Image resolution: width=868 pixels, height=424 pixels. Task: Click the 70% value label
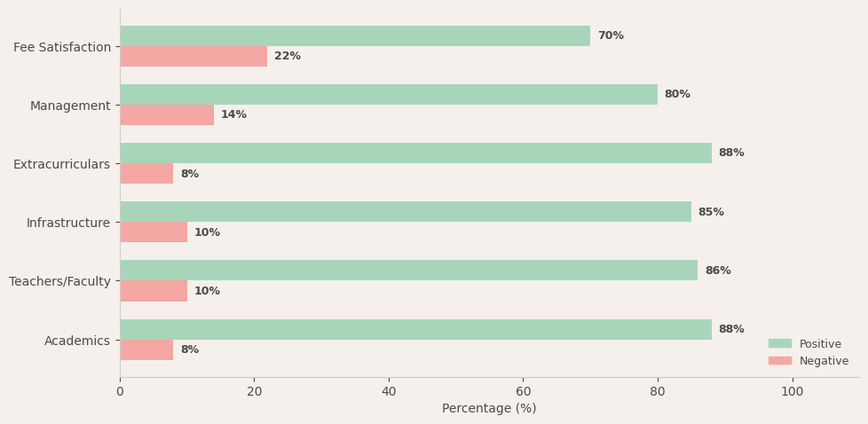pos(611,36)
